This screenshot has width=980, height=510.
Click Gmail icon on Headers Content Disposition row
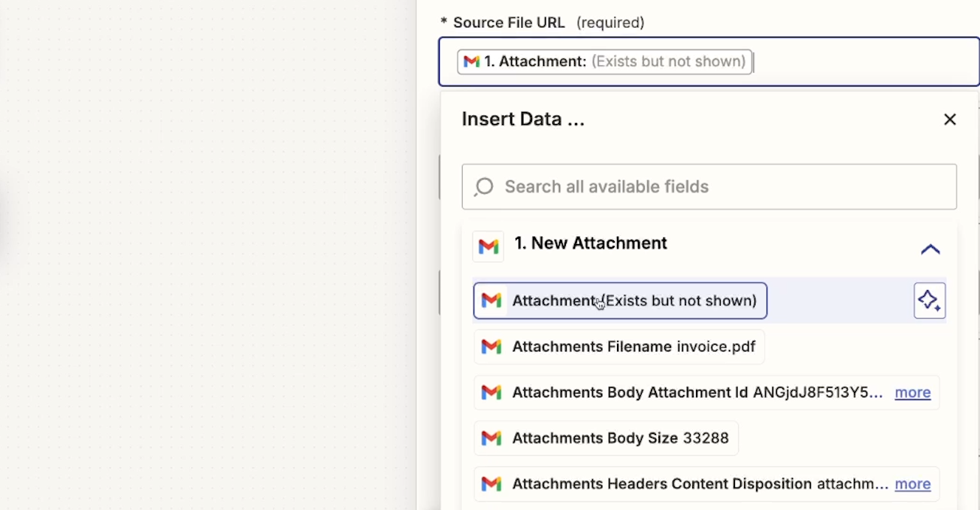coord(492,484)
